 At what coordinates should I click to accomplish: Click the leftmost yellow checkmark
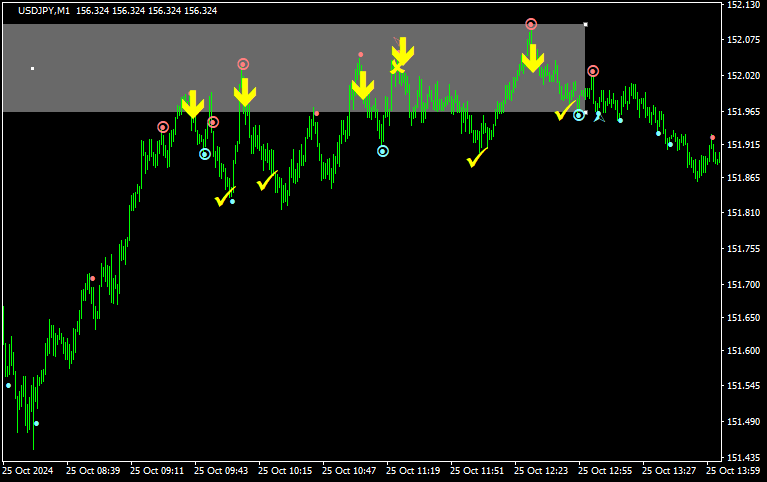coord(224,198)
